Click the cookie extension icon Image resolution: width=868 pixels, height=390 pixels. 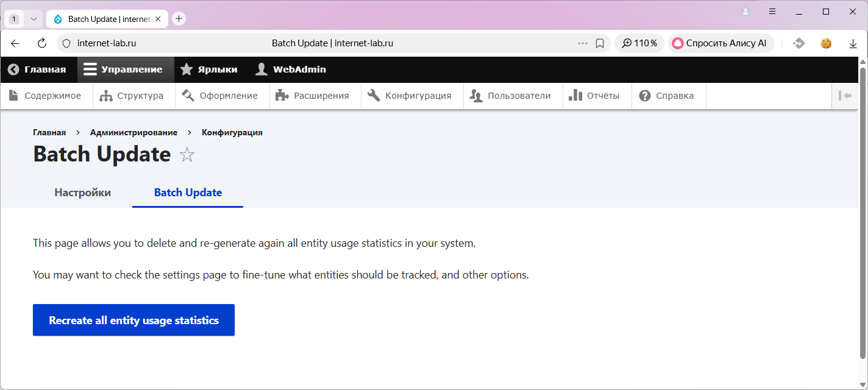[x=826, y=43]
